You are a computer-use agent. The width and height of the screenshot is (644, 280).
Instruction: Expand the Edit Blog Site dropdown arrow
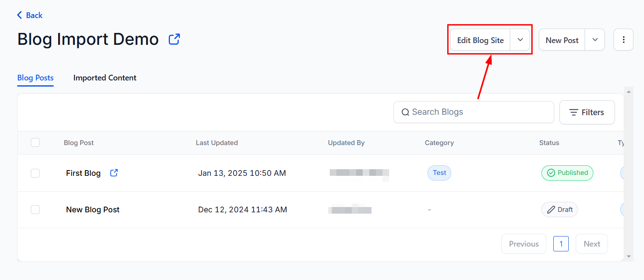[520, 40]
